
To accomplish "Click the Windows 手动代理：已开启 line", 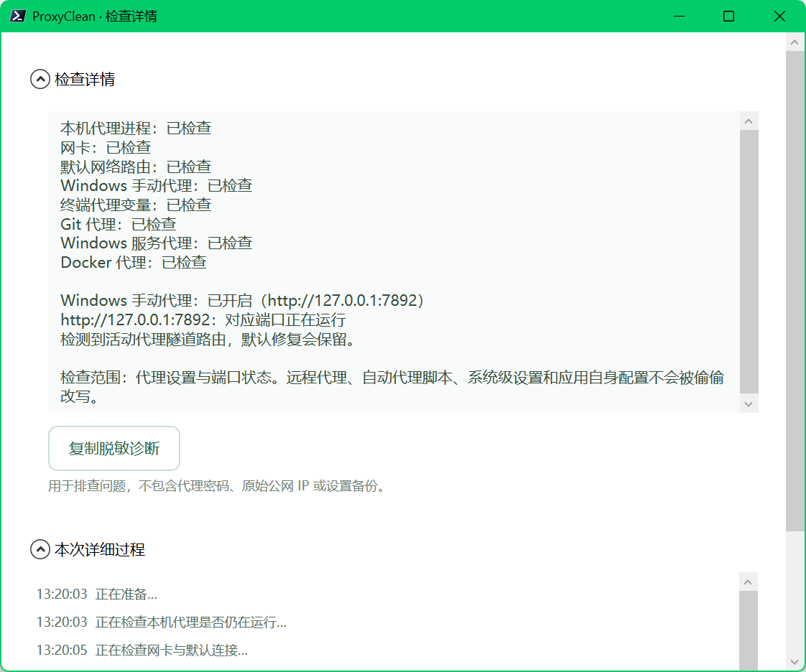I will [242, 301].
